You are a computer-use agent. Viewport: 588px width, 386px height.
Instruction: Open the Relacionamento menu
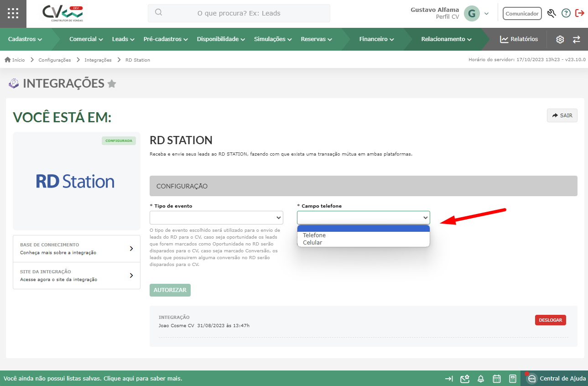point(446,39)
